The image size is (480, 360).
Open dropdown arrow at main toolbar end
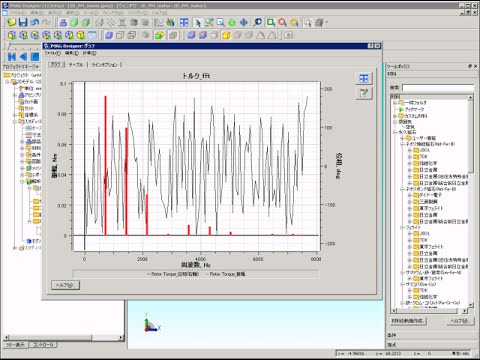[x=327, y=22]
